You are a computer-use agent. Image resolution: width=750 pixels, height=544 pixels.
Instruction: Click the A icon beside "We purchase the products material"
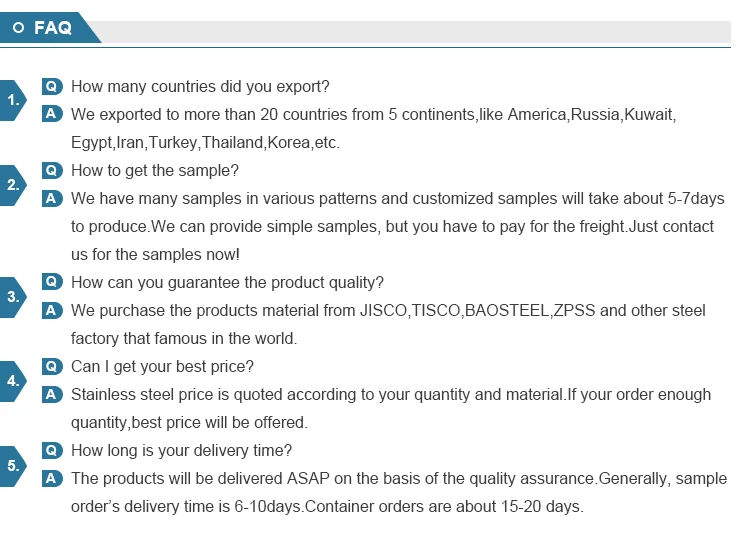coord(52,310)
